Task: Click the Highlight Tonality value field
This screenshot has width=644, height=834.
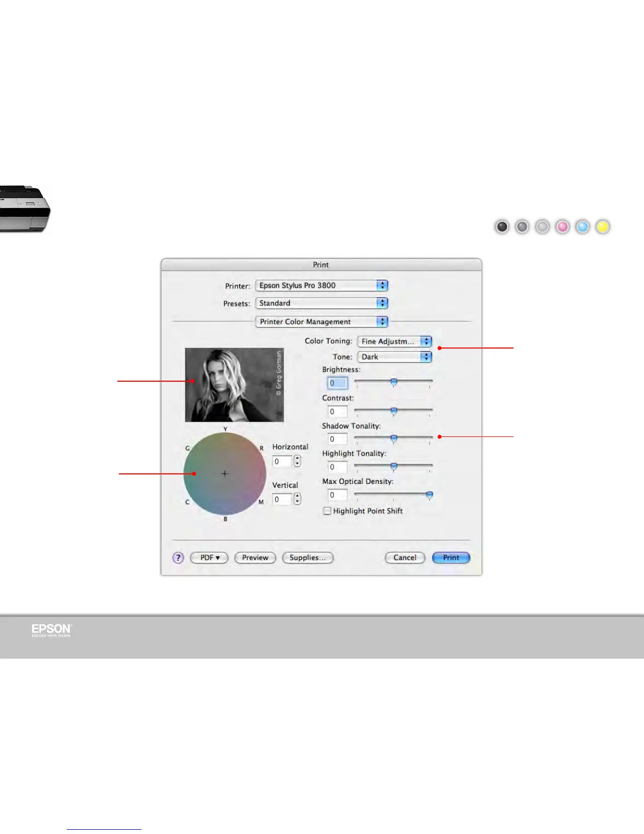Action: 337,466
